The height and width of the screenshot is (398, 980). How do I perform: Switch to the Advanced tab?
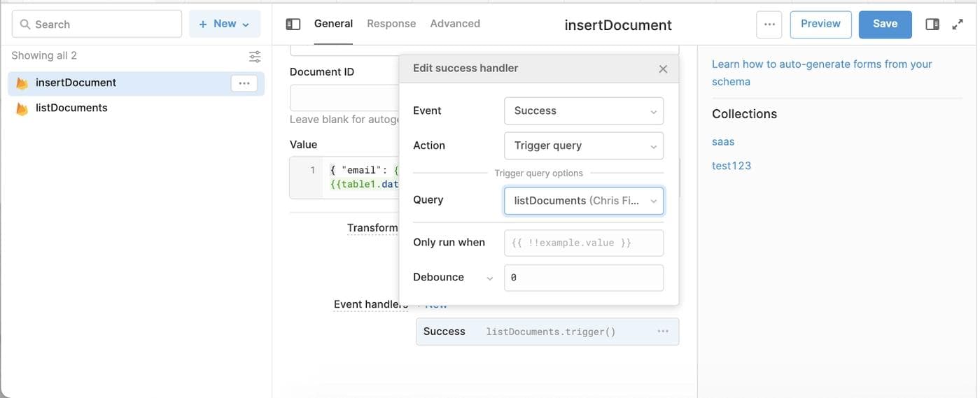coord(455,24)
